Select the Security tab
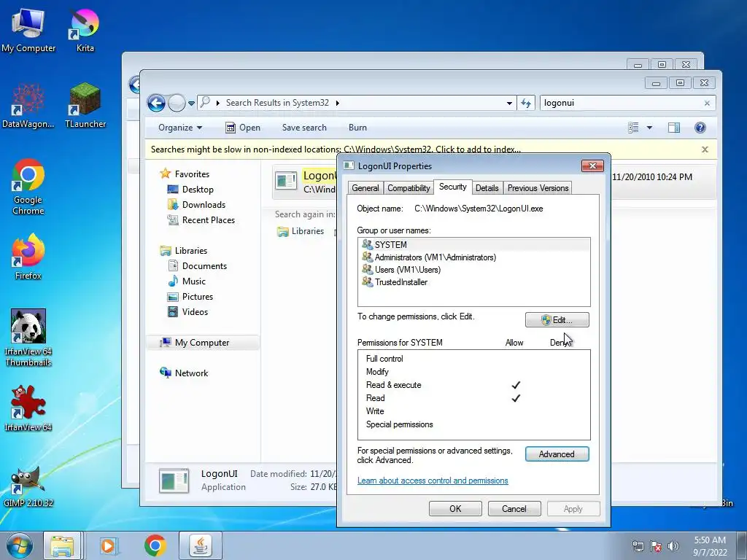The height and width of the screenshot is (560, 747). pos(452,187)
